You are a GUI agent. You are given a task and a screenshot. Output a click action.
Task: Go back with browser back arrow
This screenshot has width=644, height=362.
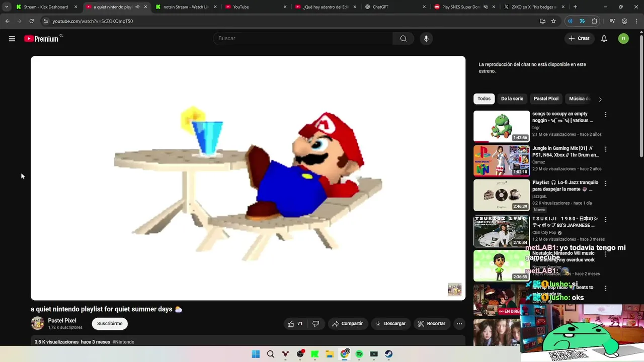8,21
